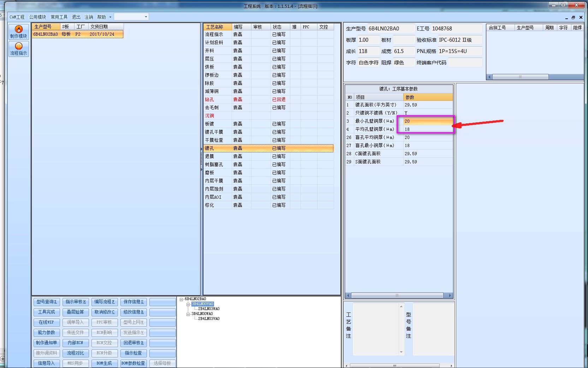
Task: Select tree item 2B4LN03WA0
Action: [x=209, y=309]
